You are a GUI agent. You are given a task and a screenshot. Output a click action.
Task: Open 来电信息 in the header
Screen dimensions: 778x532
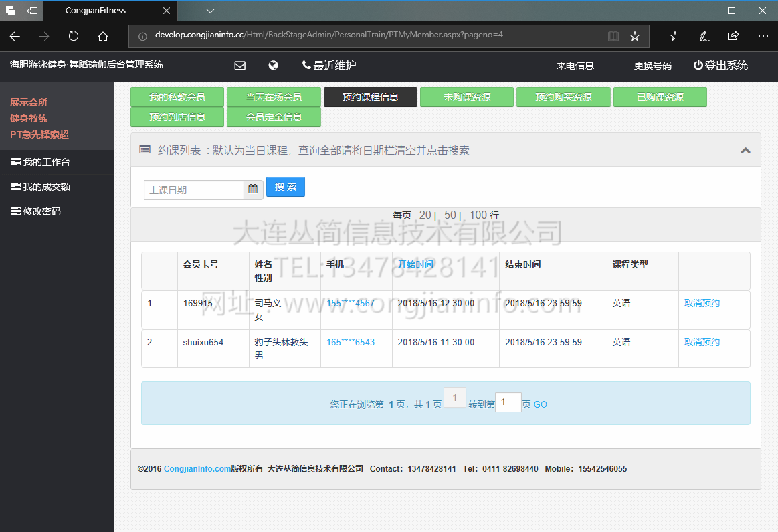coord(575,66)
